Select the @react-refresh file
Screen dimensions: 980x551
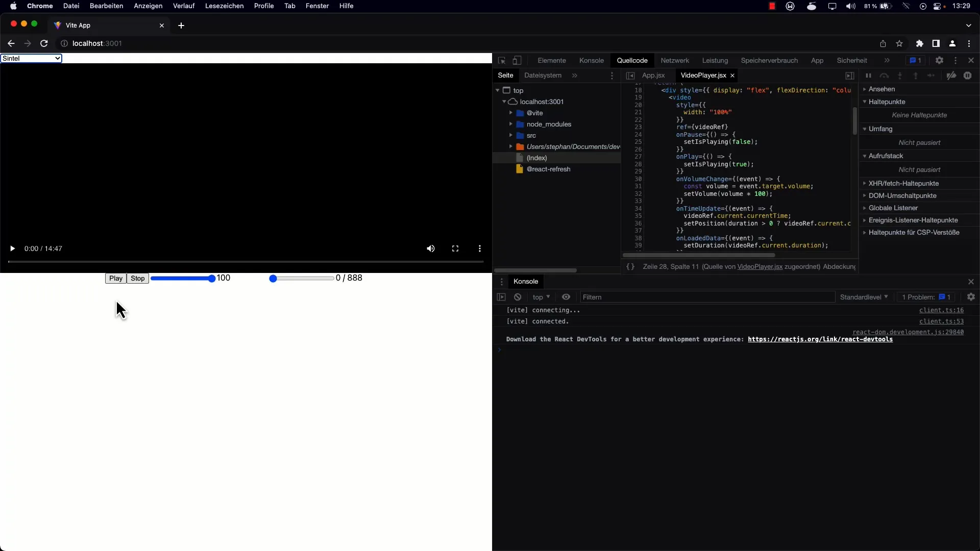point(548,169)
